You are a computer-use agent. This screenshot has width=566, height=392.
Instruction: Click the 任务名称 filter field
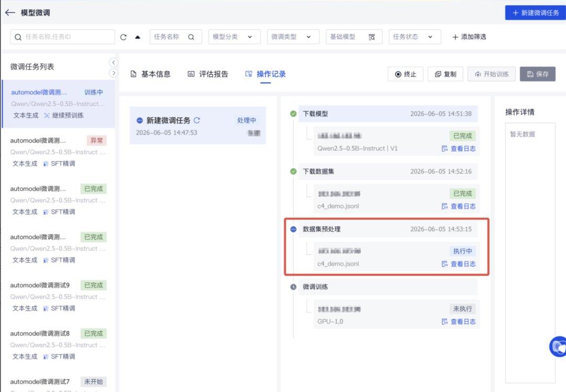point(176,37)
